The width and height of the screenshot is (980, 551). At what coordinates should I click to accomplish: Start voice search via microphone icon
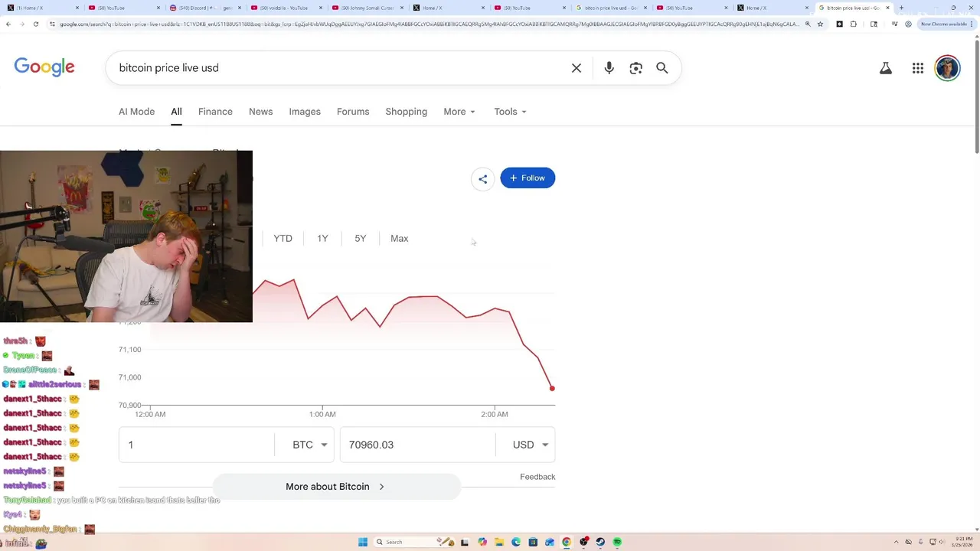coord(609,68)
